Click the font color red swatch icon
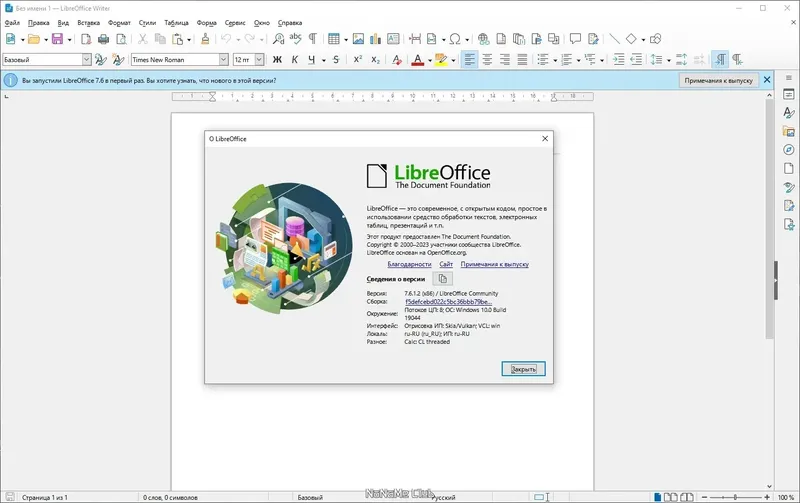The image size is (800, 503). coord(418,60)
